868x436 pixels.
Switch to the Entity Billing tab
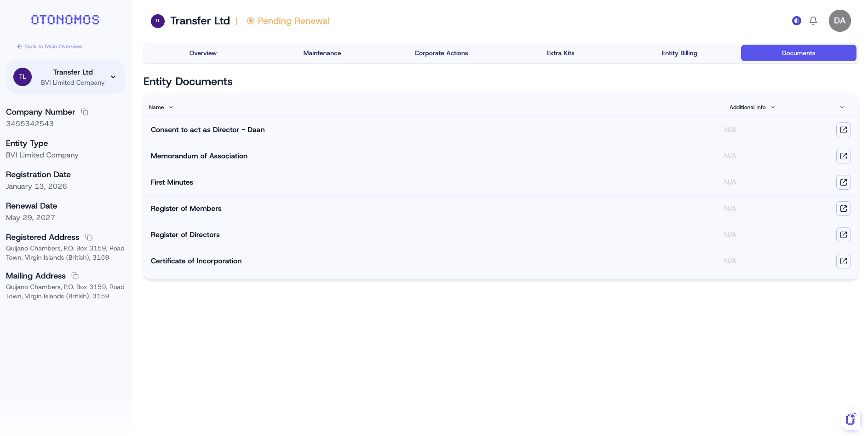(679, 53)
